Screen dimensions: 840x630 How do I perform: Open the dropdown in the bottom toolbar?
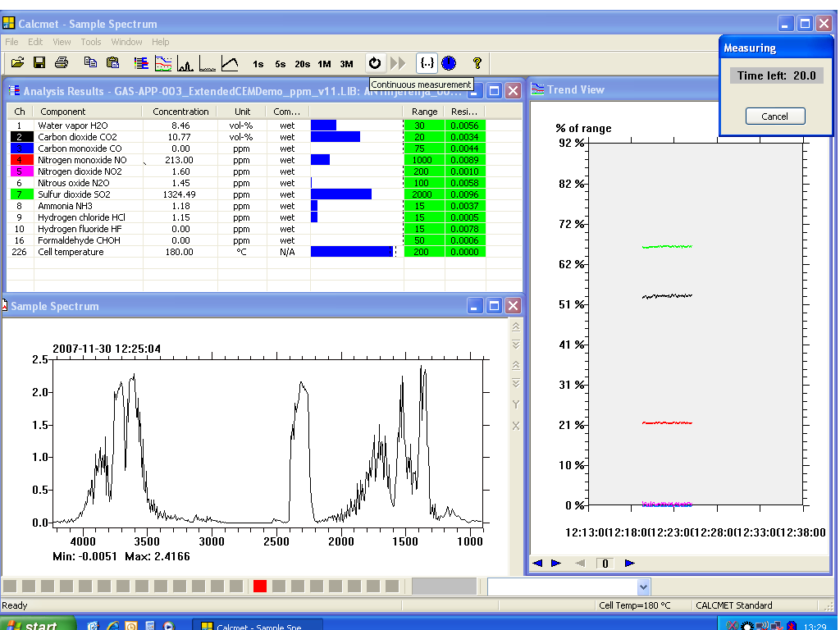coord(643,587)
